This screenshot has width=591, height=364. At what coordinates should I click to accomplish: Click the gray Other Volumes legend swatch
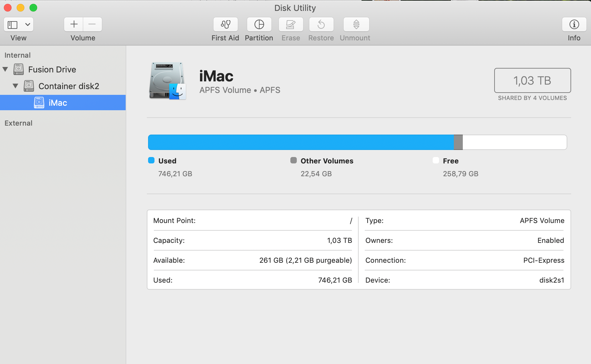(x=294, y=160)
